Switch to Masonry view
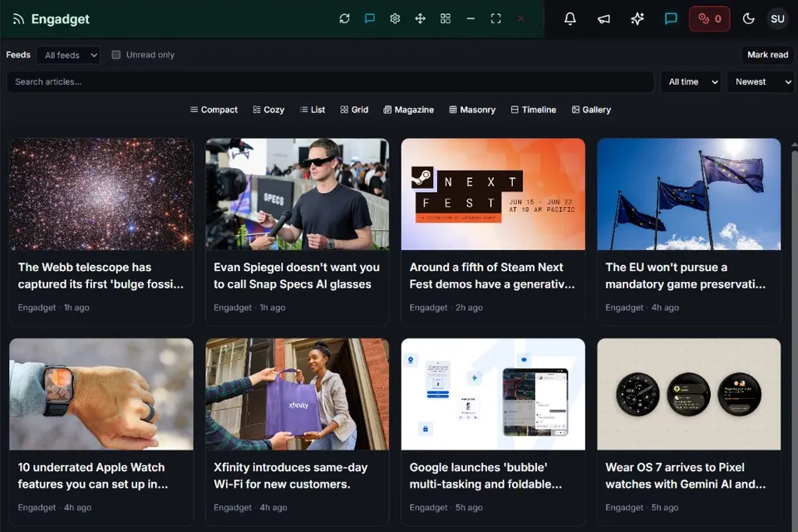Viewport: 798px width, 532px height. (472, 110)
